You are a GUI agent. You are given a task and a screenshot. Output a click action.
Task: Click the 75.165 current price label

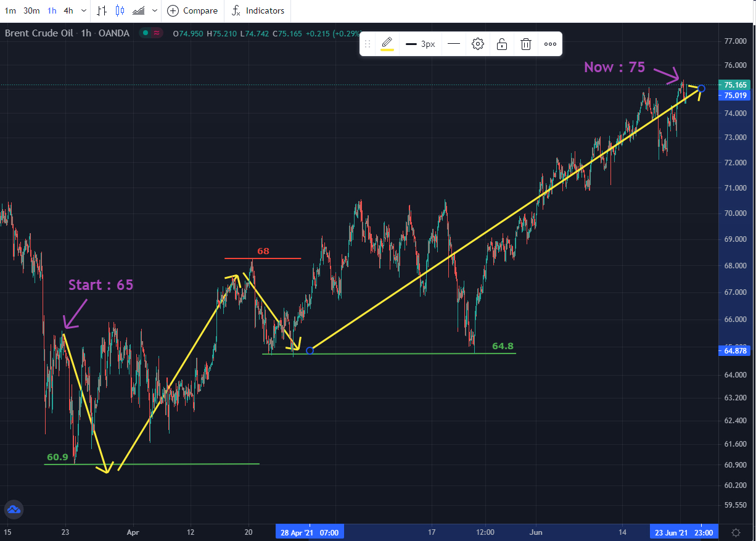(736, 85)
